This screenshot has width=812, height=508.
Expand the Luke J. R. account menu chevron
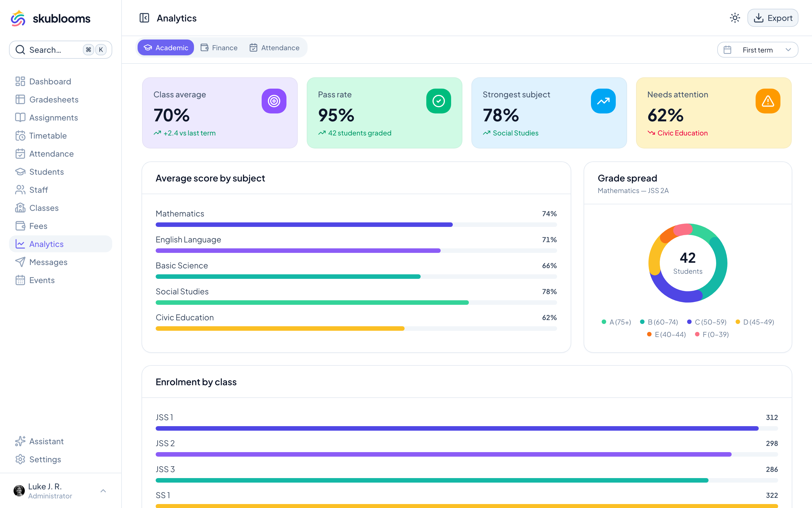click(103, 491)
